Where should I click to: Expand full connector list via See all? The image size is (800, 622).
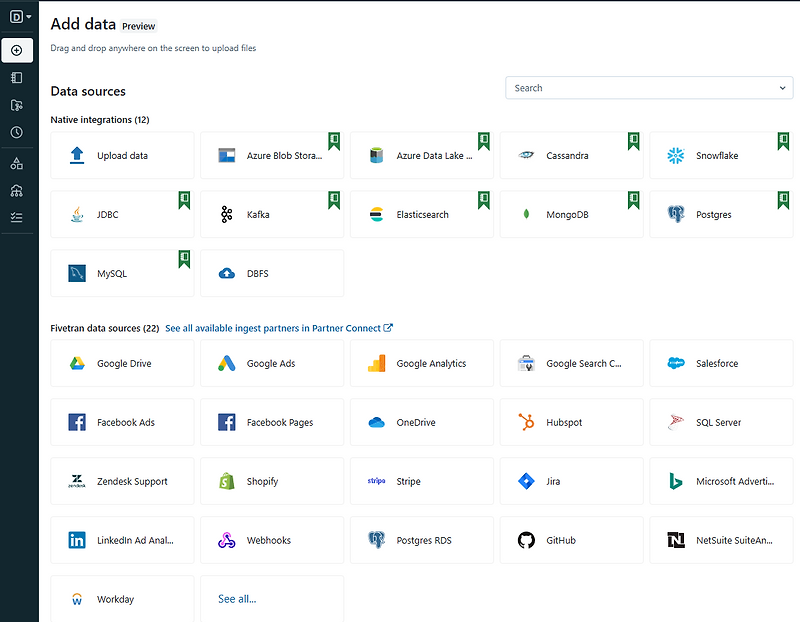[x=237, y=599]
